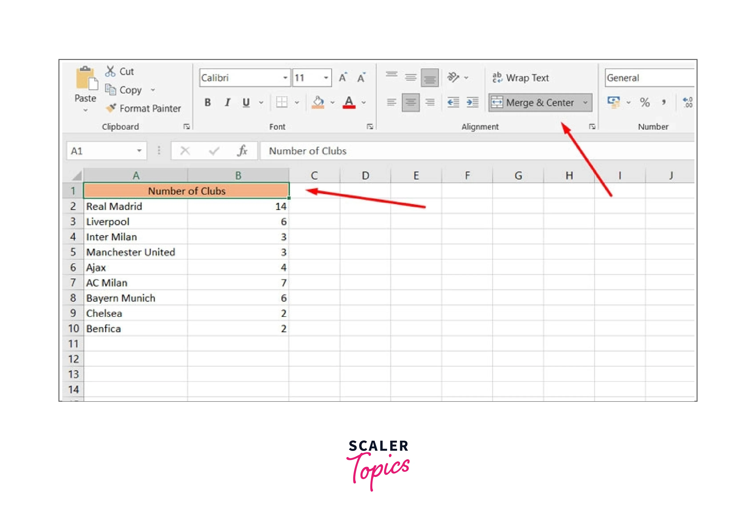The image size is (756, 532).
Task: Open the Font Color dropdown arrow
Action: point(364,103)
